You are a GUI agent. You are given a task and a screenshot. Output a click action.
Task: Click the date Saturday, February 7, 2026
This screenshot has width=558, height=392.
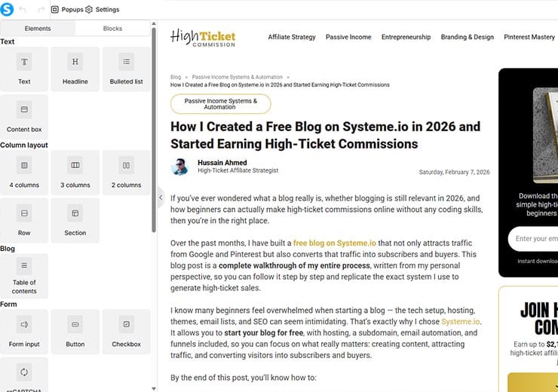454,172
